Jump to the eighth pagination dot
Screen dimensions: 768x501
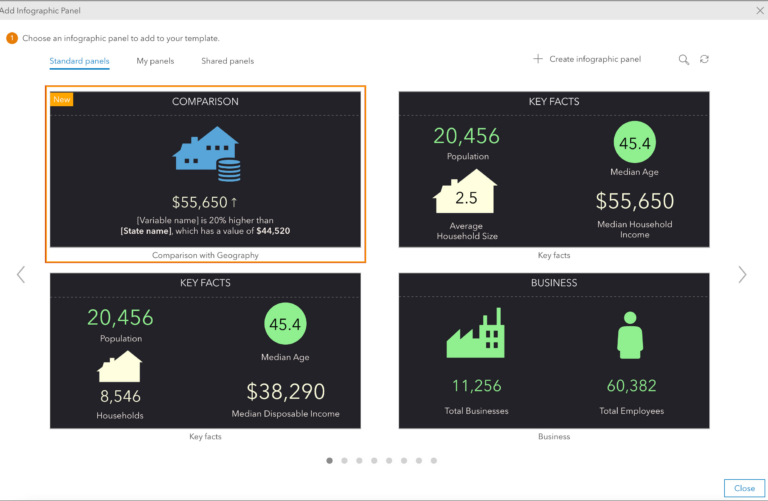433,460
